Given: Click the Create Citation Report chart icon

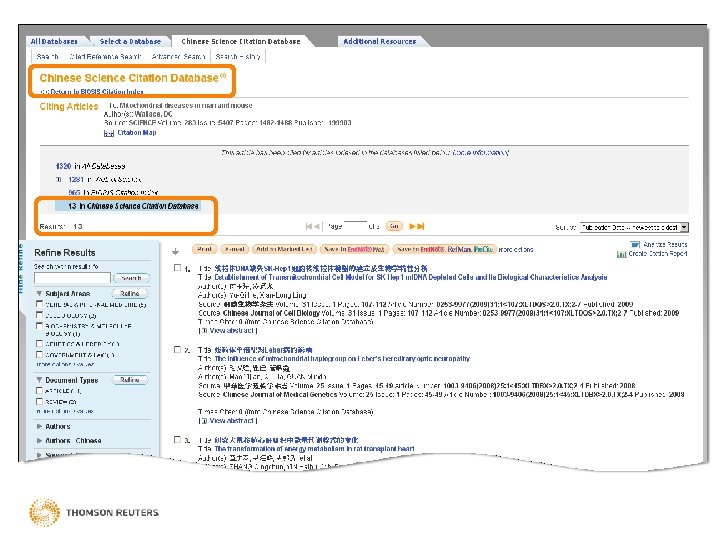Looking at the screenshot, I should [621, 253].
